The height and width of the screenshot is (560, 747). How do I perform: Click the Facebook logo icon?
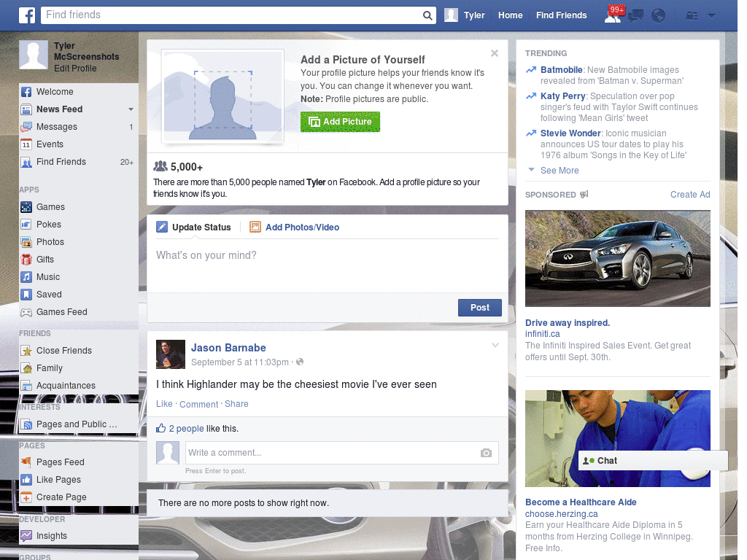[x=27, y=15]
